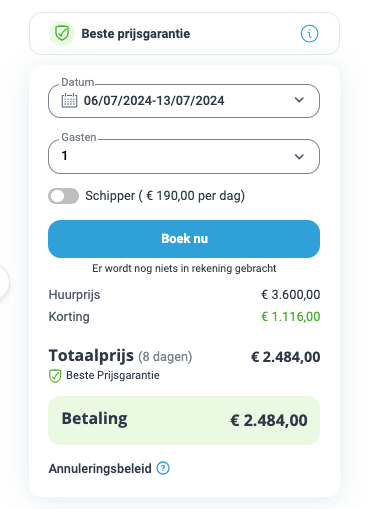The width and height of the screenshot is (378, 509).
Task: Expand the Datum dropdown chevron
Action: pos(299,100)
